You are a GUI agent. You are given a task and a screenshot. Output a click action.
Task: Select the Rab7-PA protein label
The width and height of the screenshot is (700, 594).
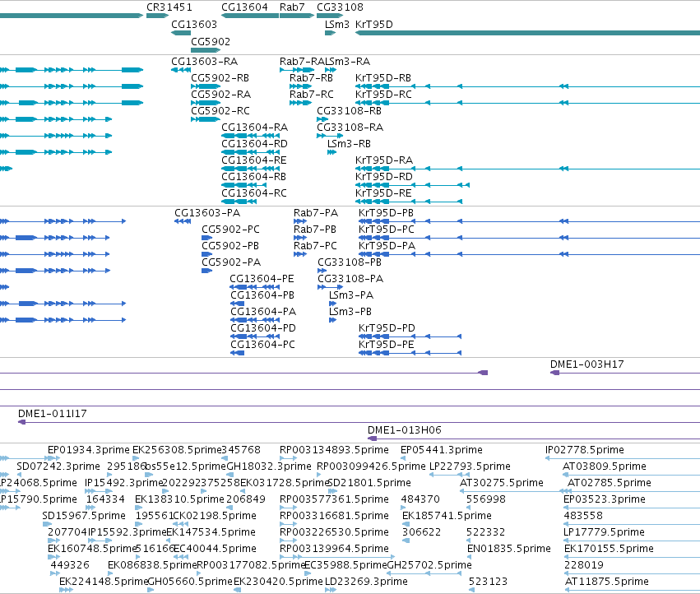tap(316, 212)
